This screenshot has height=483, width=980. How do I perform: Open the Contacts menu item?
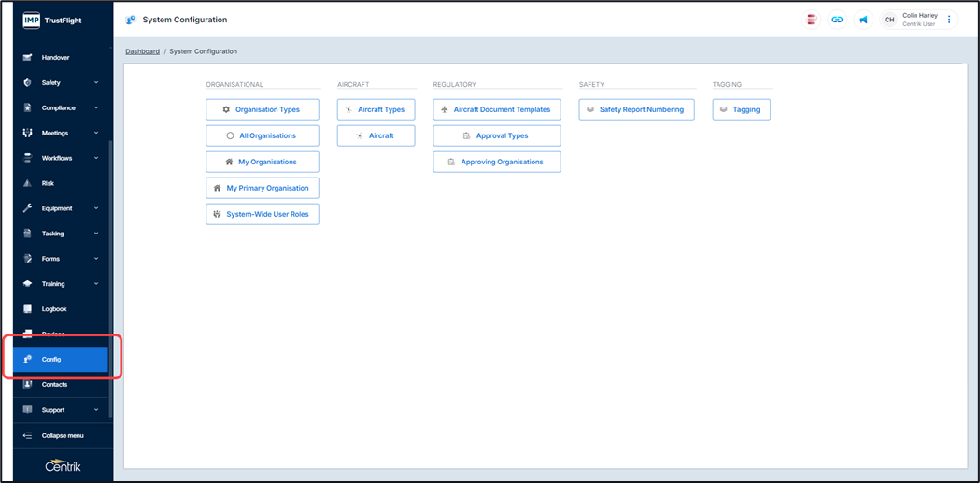coord(61,384)
